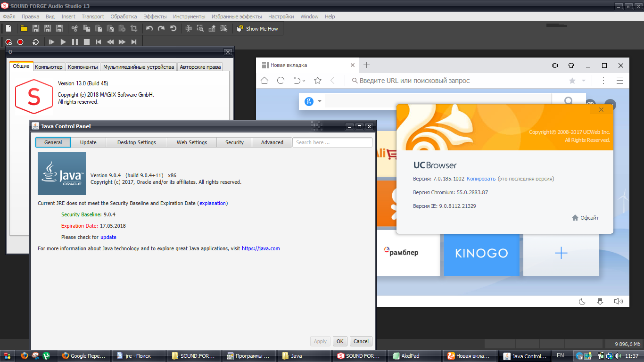Open the Transport menu
The width and height of the screenshot is (644, 362).
(x=93, y=16)
